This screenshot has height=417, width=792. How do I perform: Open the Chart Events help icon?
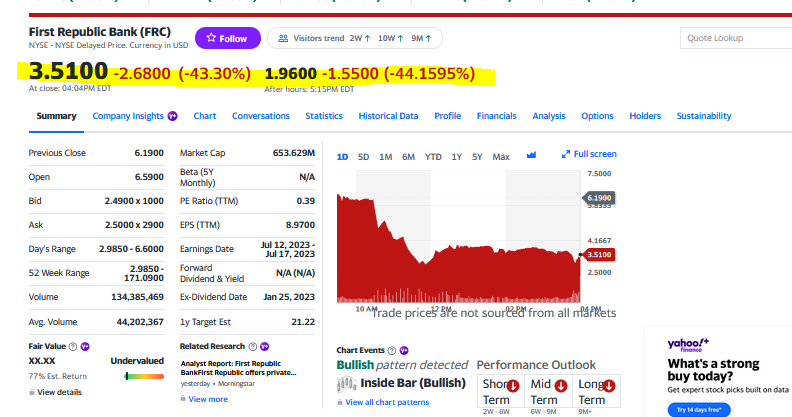[391, 350]
